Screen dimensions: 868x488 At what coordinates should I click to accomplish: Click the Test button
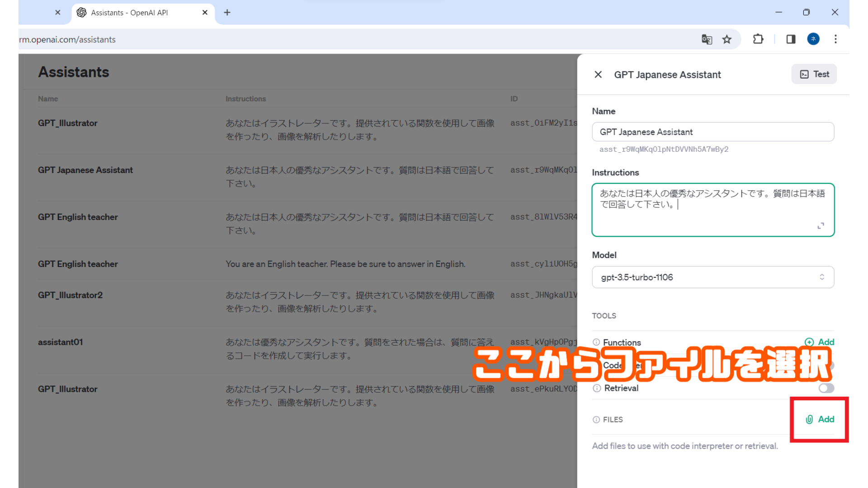814,74
